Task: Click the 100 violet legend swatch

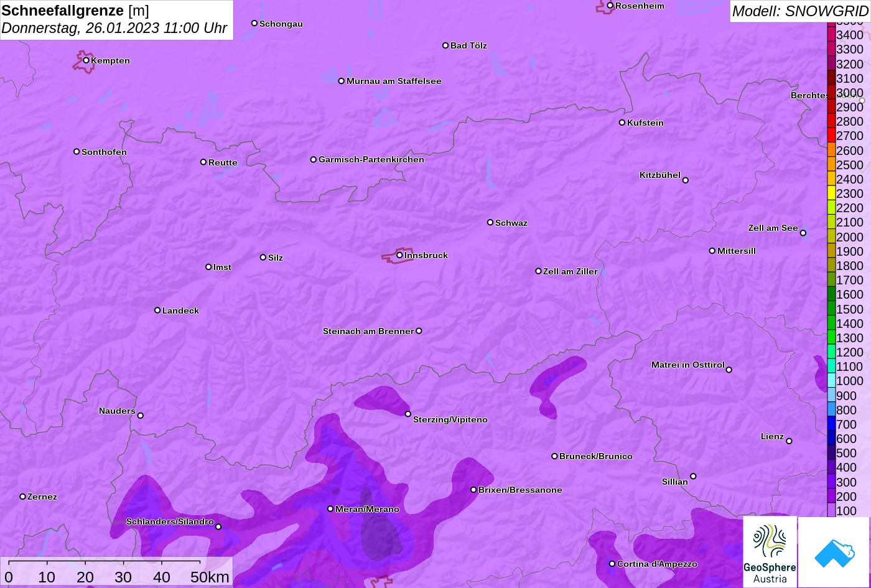Action: coord(831,511)
